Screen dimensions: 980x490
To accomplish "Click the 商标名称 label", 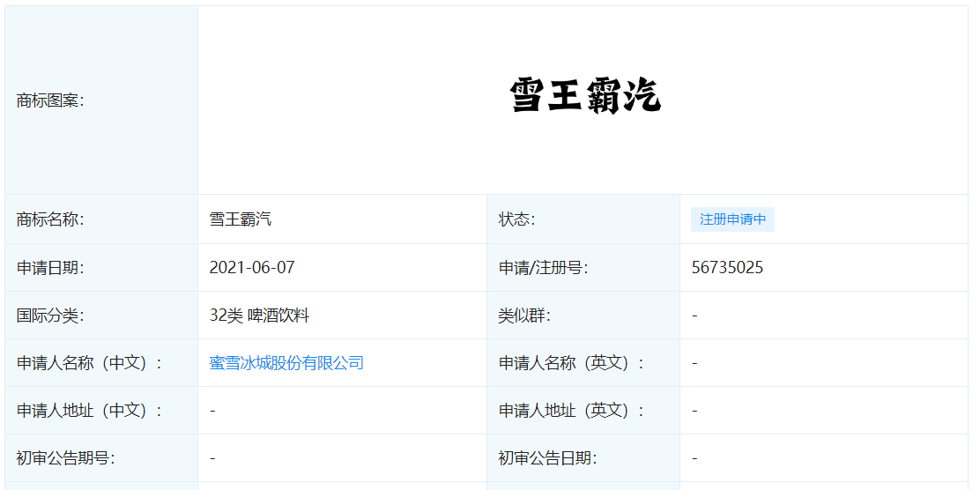I will coord(50,220).
